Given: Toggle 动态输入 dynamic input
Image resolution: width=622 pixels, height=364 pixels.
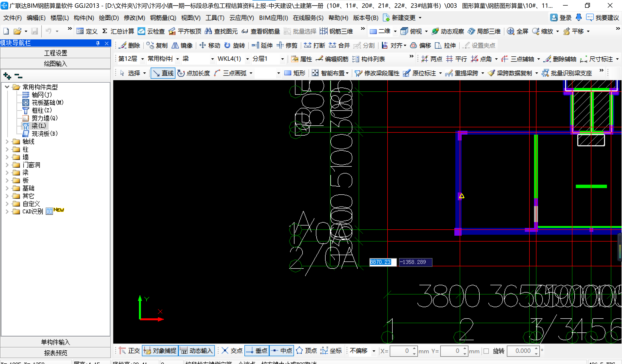Looking at the screenshot, I should click(196, 351).
